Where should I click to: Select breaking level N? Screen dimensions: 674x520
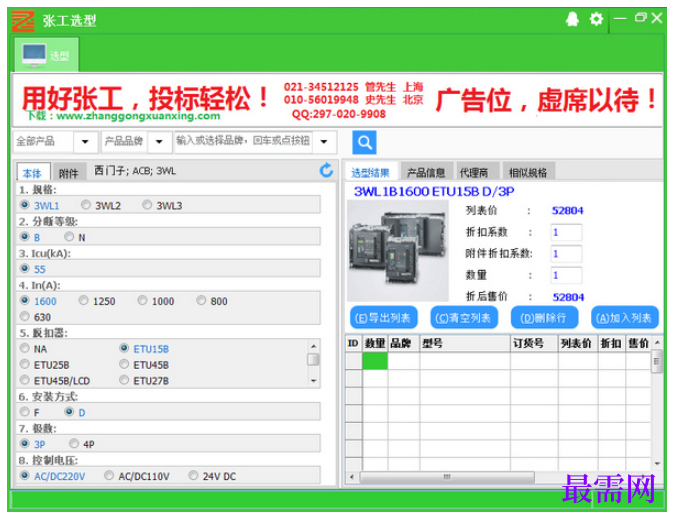[x=69, y=237]
